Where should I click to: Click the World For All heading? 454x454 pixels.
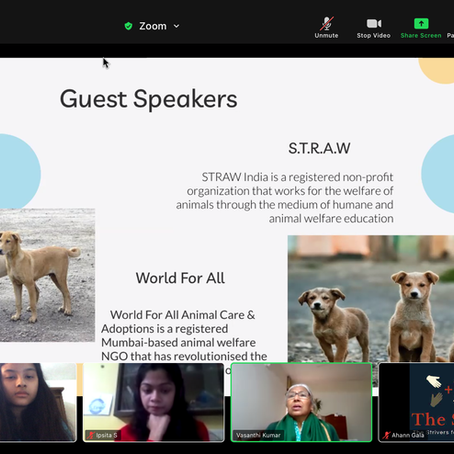(180, 278)
